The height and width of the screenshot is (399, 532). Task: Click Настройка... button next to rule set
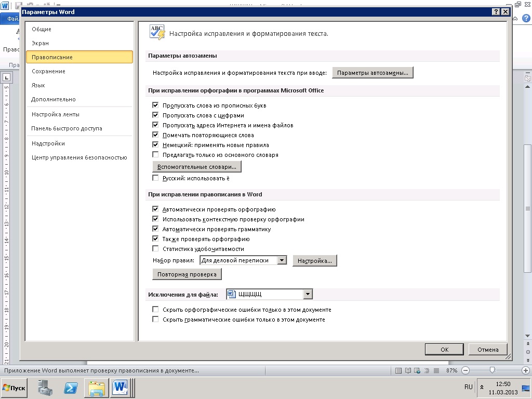[x=314, y=261]
